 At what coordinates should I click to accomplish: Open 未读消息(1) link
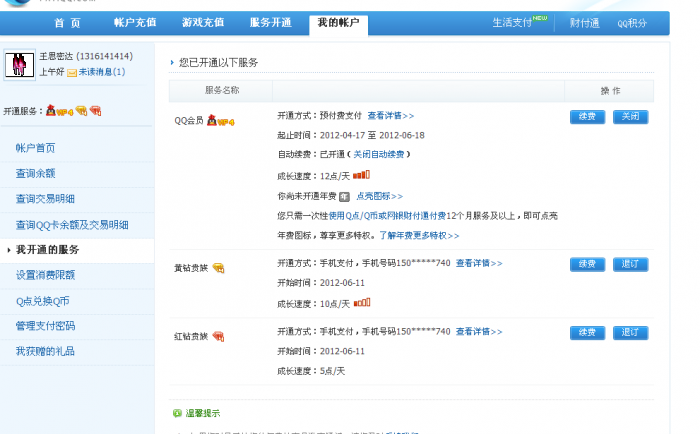[102, 72]
